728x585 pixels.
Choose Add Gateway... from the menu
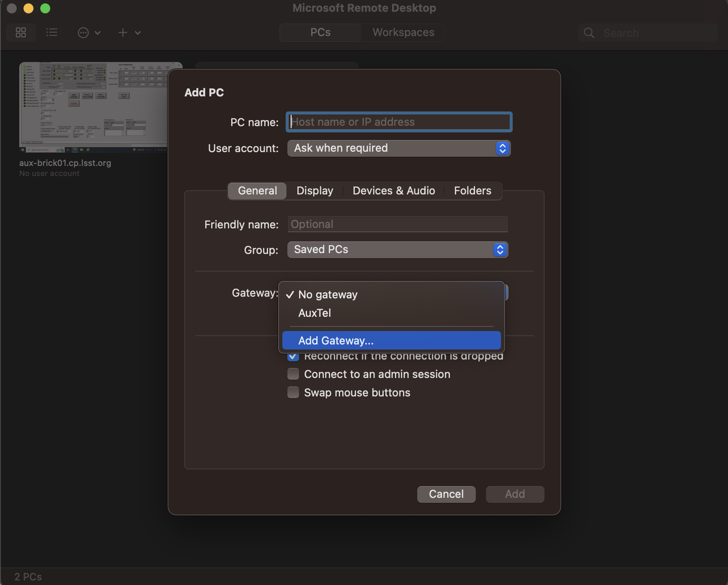click(391, 340)
